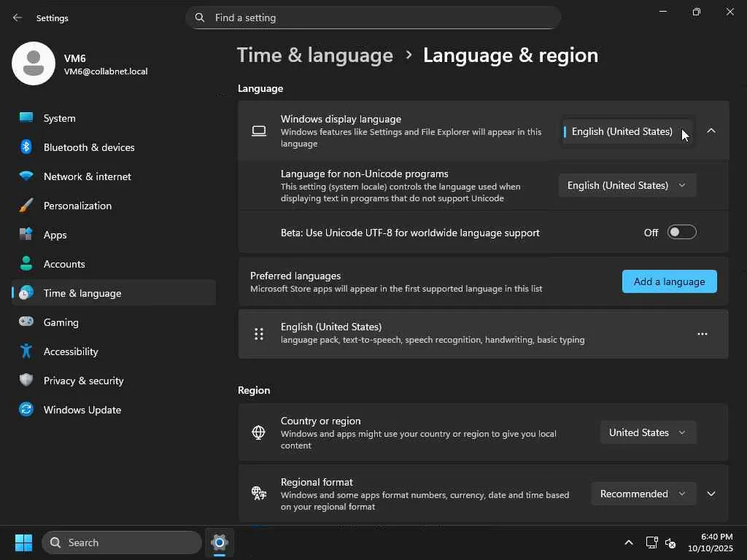Open more options for English language
Screen dimensions: 747x560
(702, 334)
